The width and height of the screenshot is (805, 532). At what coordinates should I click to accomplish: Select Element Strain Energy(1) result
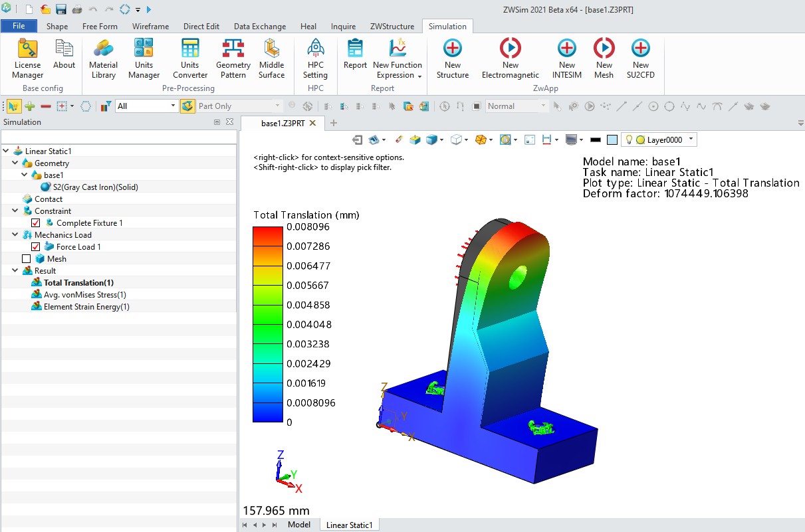86,307
